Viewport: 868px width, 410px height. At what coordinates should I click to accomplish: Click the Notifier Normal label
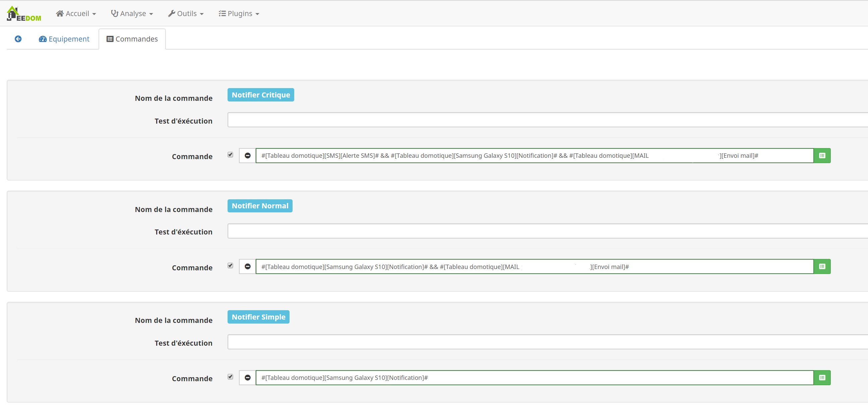tap(260, 206)
